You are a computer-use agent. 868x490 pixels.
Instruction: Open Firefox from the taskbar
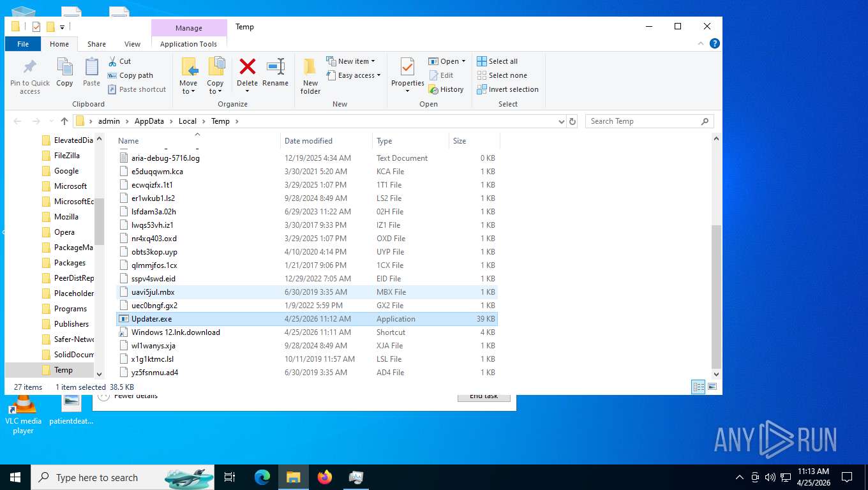coord(325,477)
